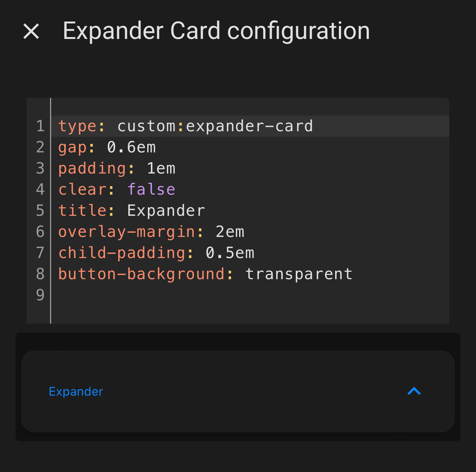The image size is (476, 472).
Task: Collapse the Expander card via chevron icon
Action: coord(414,391)
